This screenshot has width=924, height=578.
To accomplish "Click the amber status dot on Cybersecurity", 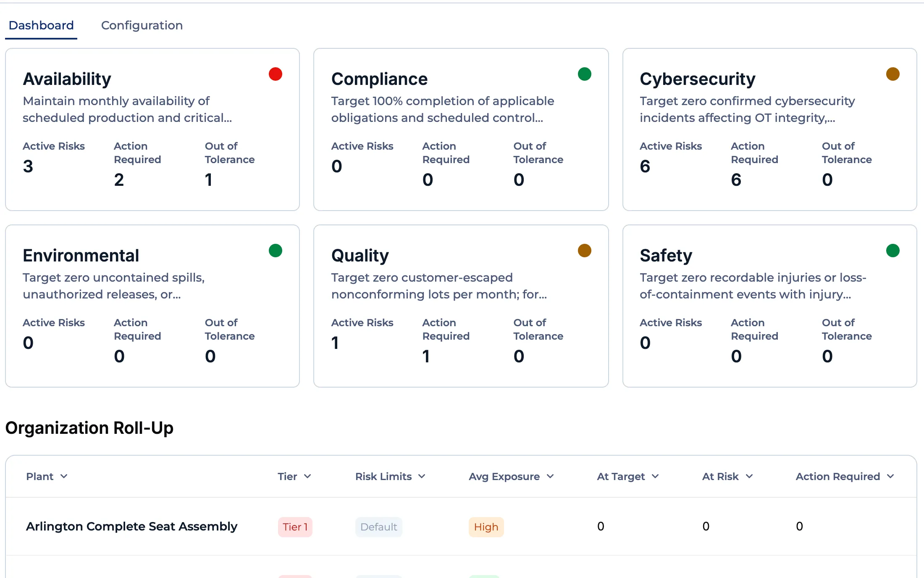I will coord(893,74).
